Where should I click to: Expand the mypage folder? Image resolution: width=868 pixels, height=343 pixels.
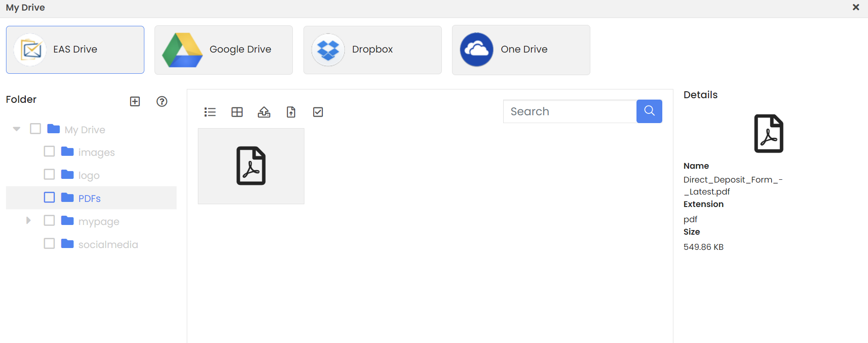(28, 221)
